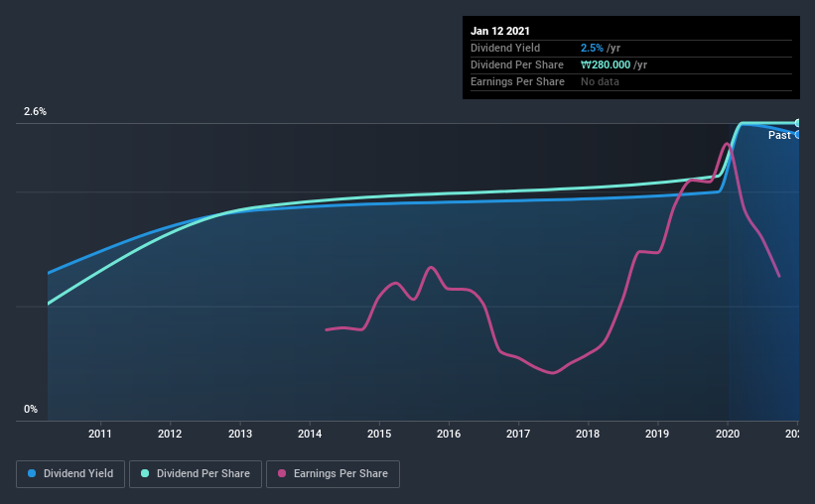815x504 pixels.
Task: Select the 2017 label on the time axis
Action: pyautogui.click(x=518, y=434)
